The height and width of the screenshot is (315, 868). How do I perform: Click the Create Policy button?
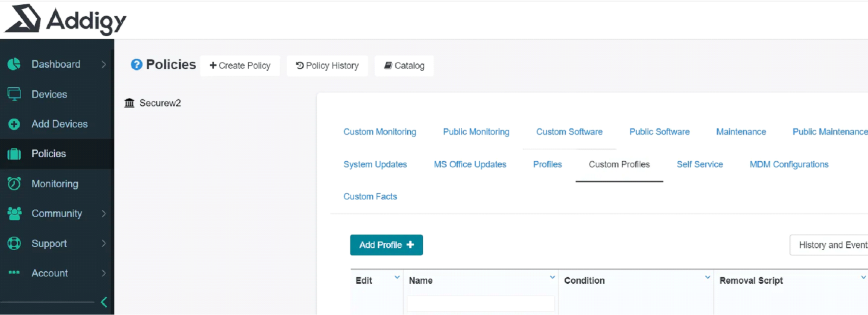[240, 66]
